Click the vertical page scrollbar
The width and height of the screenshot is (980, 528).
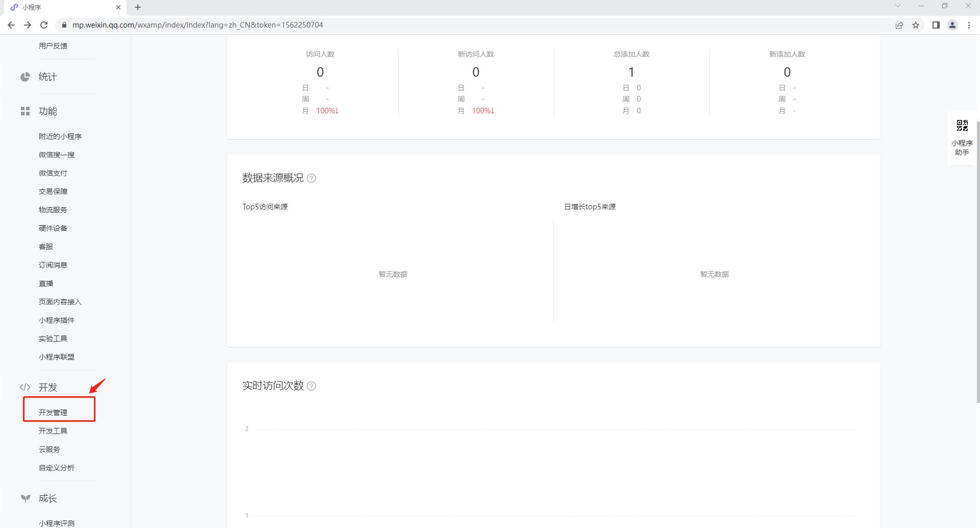pos(977,261)
